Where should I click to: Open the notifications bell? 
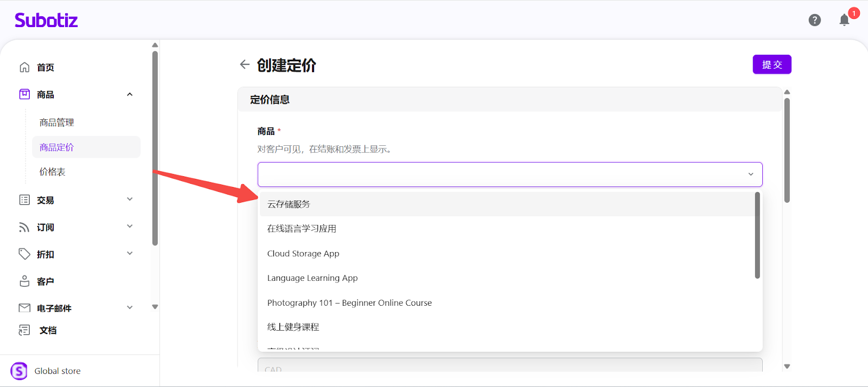[844, 20]
